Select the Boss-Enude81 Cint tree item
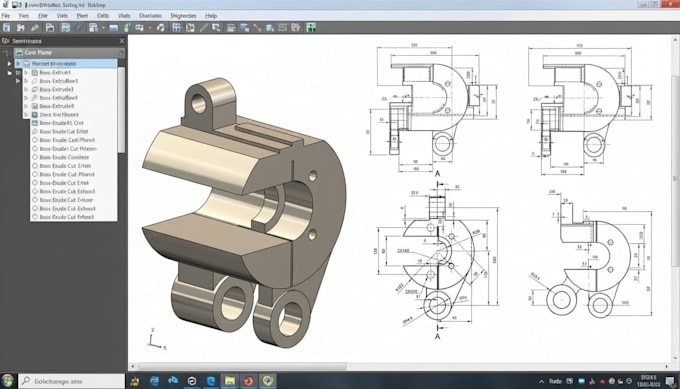Screen dimensions: 680x389 tap(61, 123)
